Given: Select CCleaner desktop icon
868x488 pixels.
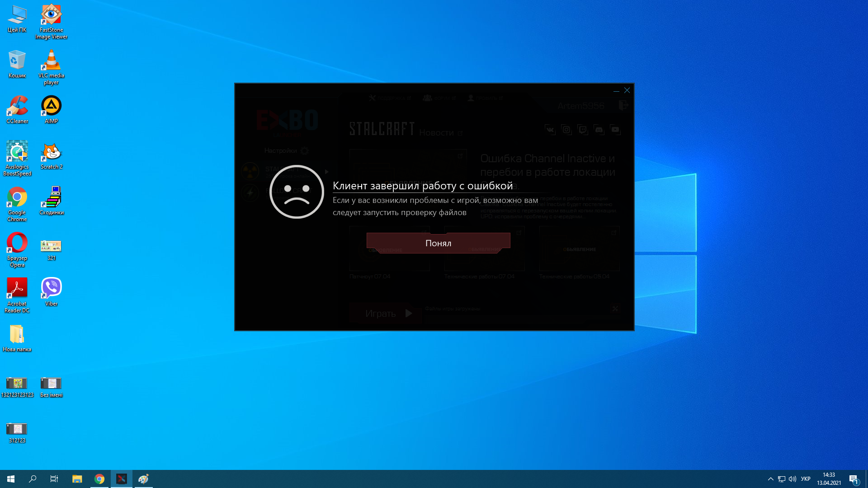Looking at the screenshot, I should click(17, 110).
